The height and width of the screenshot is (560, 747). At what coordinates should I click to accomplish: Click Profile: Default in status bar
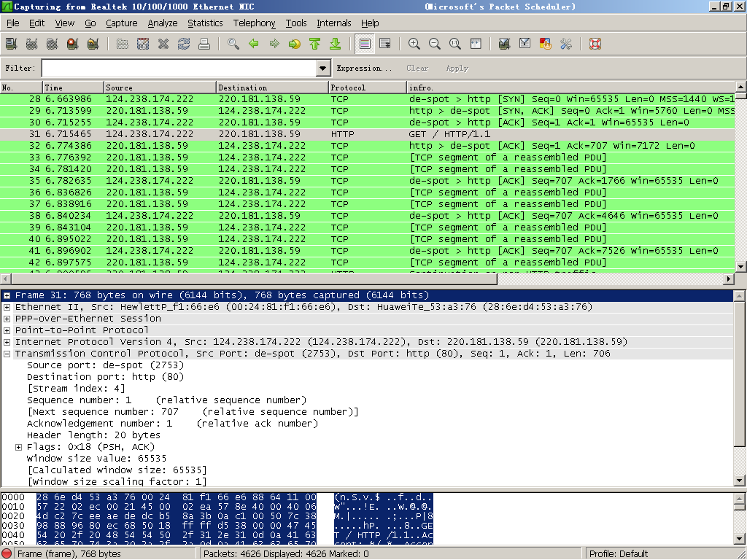click(619, 554)
